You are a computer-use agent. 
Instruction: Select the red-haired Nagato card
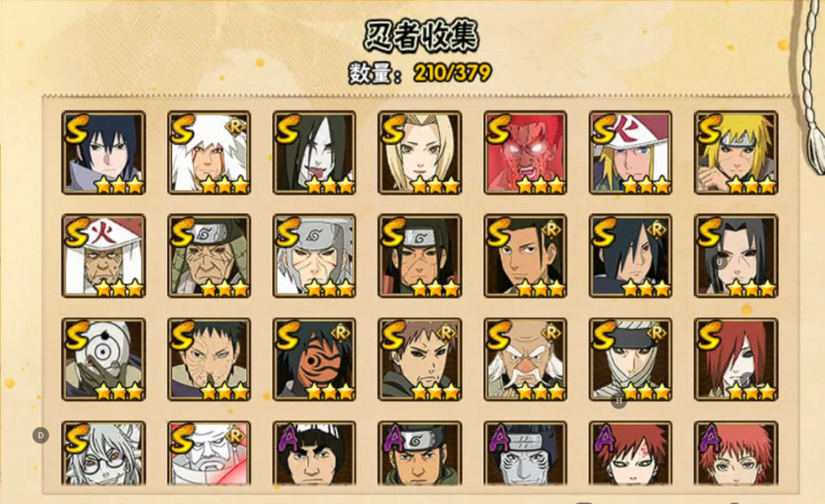[736, 360]
